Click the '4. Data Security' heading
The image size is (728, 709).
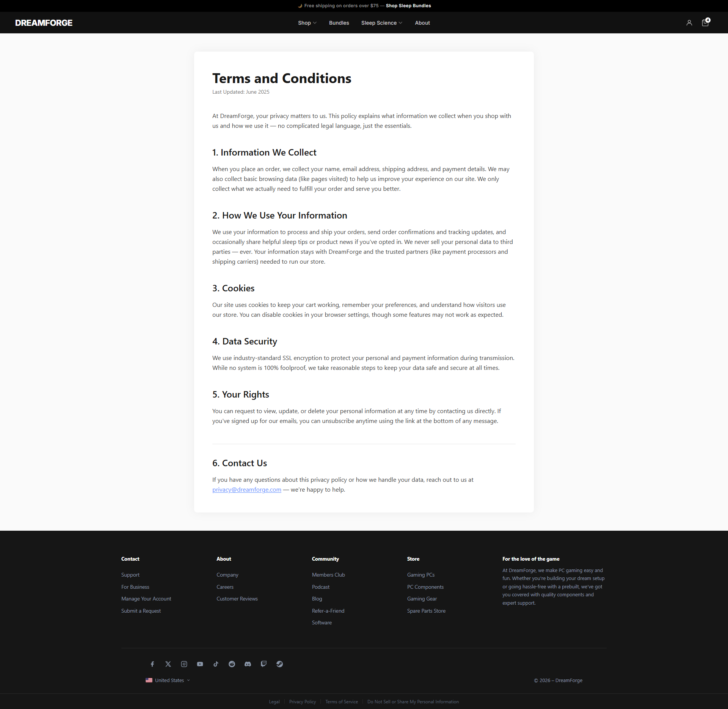tap(245, 341)
